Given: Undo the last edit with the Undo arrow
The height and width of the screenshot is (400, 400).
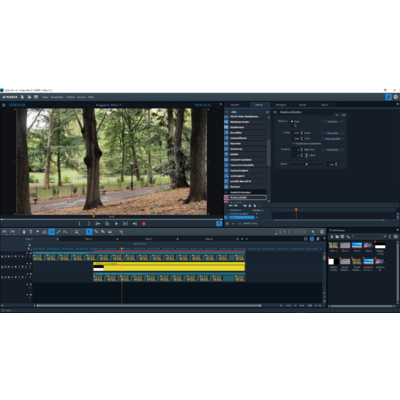Looking at the screenshot, I should pos(5,232).
